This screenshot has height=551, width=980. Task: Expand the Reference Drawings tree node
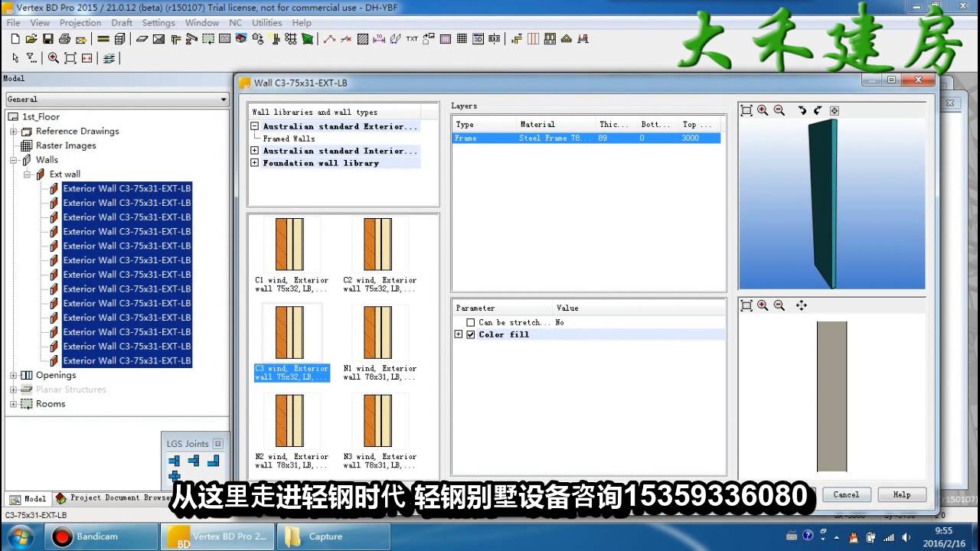tap(13, 132)
